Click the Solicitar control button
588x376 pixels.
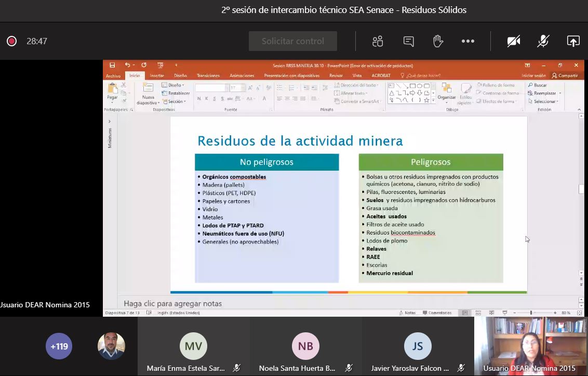[x=293, y=41]
